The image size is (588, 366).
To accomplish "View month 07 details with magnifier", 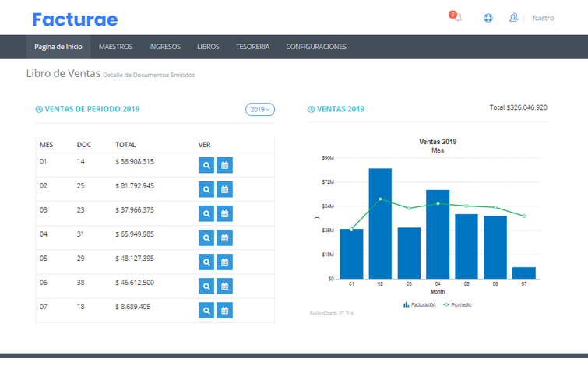I will point(206,311).
